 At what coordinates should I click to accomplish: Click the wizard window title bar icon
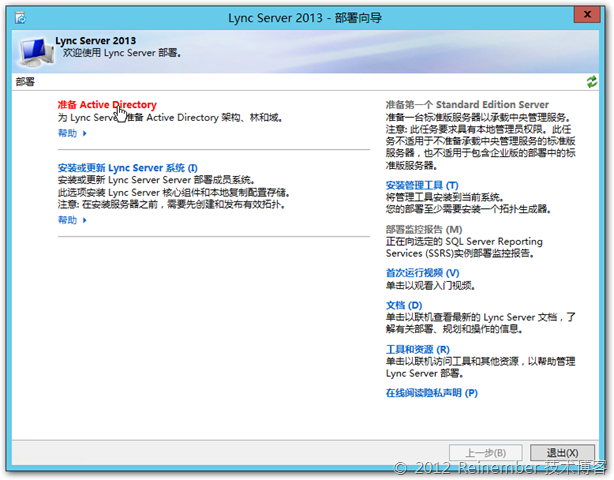[x=20, y=18]
